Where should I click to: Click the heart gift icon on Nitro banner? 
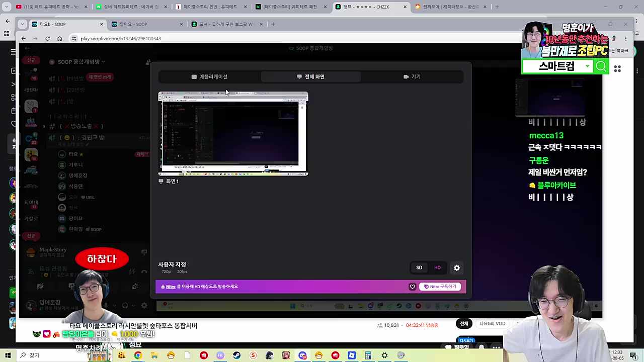[x=412, y=287]
